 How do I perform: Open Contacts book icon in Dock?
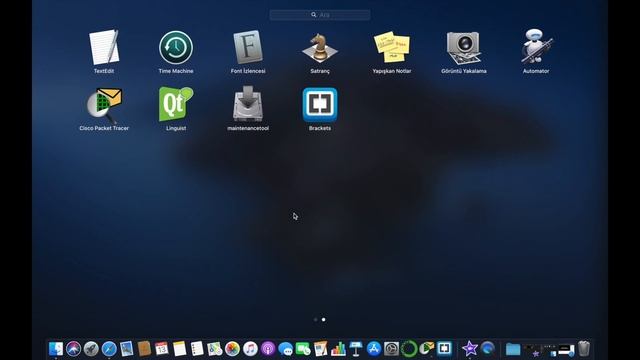(x=144, y=349)
